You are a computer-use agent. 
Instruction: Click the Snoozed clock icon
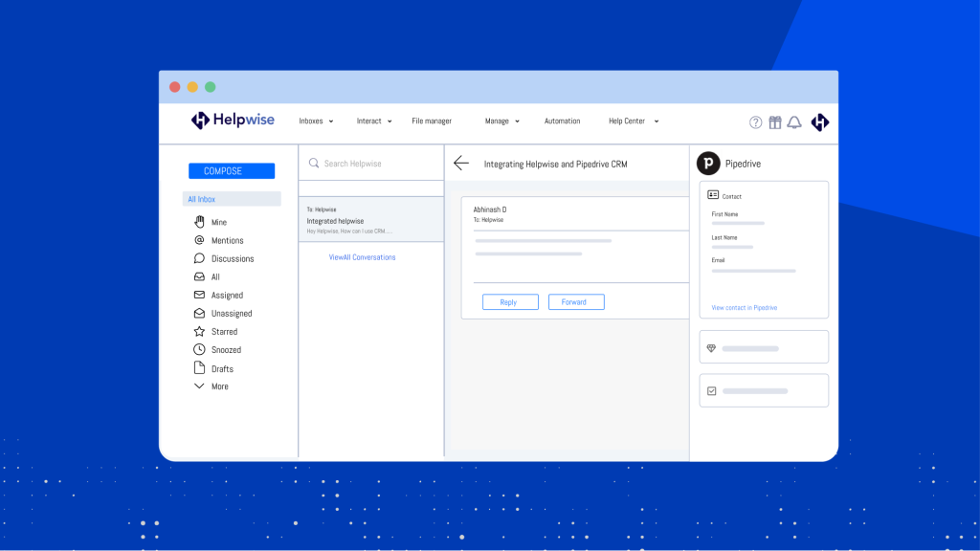click(197, 349)
